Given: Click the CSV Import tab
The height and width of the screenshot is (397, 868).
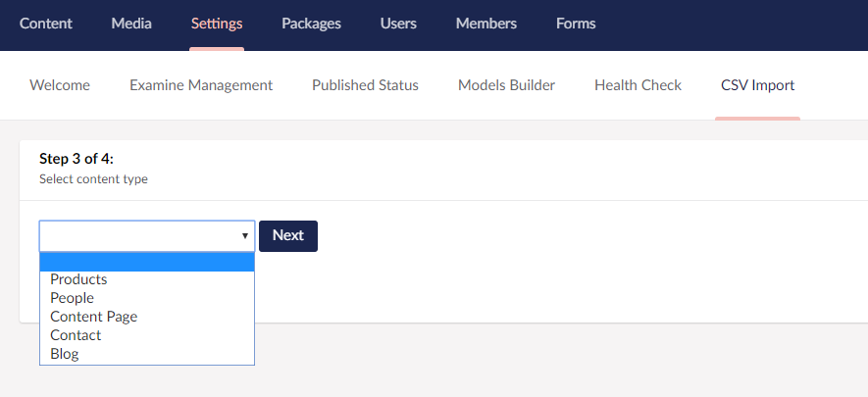Looking at the screenshot, I should click(x=758, y=85).
